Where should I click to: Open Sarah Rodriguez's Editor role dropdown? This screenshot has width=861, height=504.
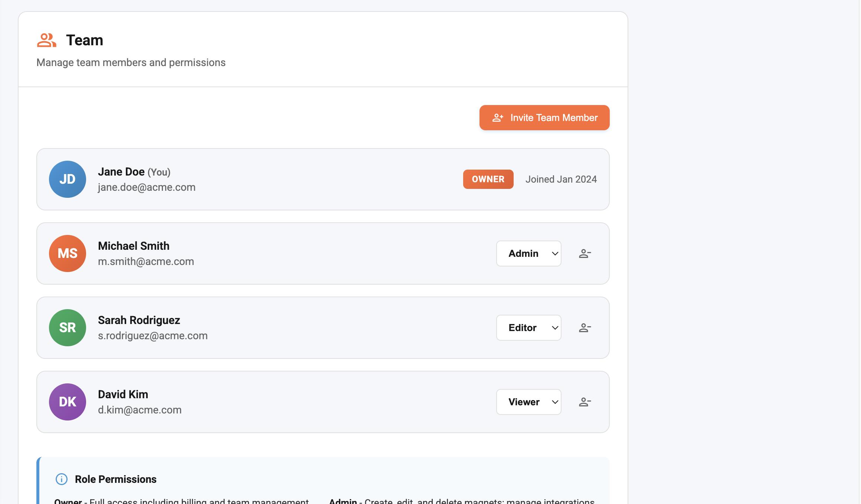pyautogui.click(x=528, y=328)
